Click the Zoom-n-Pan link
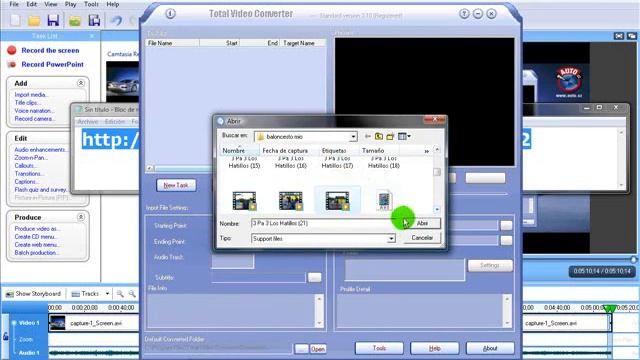 [31, 158]
